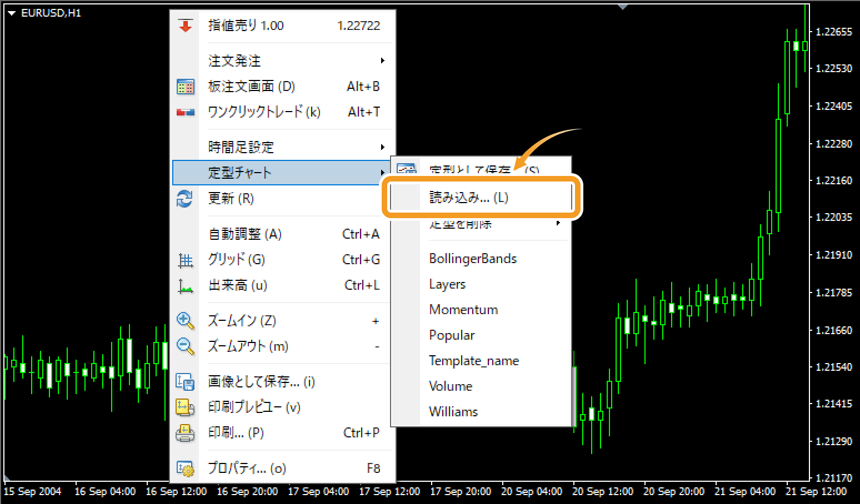Open 印刷プレビュー (v)
This screenshot has height=504, width=860.
(x=283, y=407)
